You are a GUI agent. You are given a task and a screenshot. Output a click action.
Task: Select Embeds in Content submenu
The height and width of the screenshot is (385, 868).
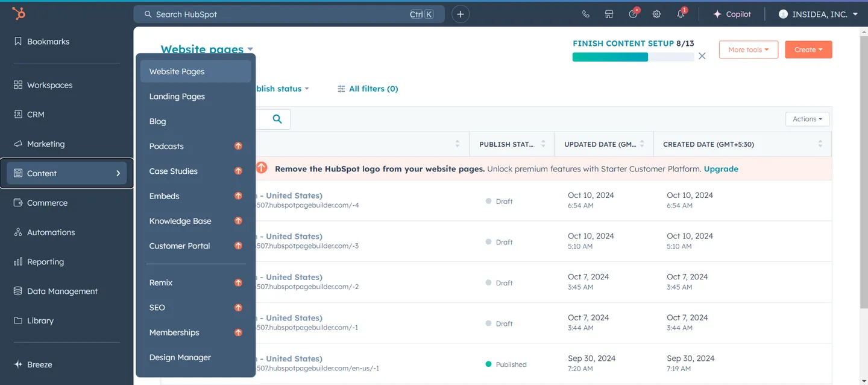165,196
